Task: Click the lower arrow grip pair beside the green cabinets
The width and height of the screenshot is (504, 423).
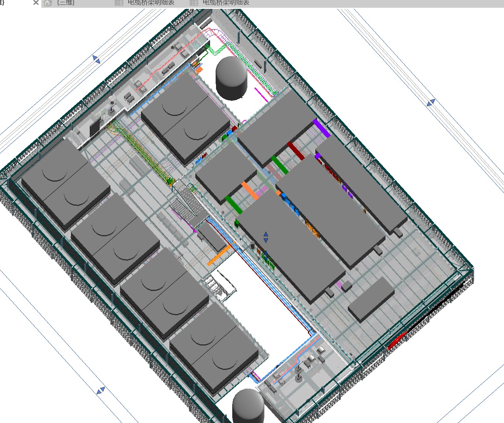Action: (265, 254)
